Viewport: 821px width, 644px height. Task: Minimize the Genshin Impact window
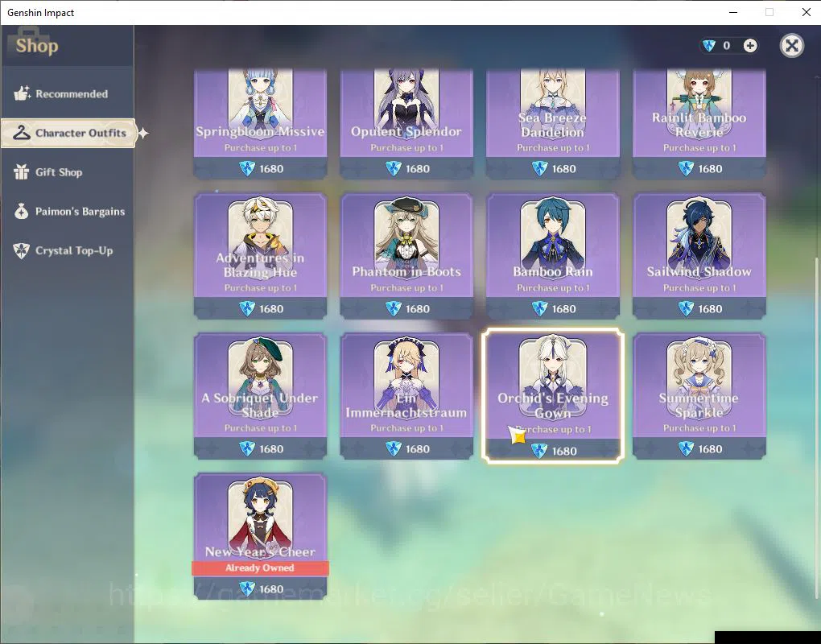pyautogui.click(x=733, y=12)
